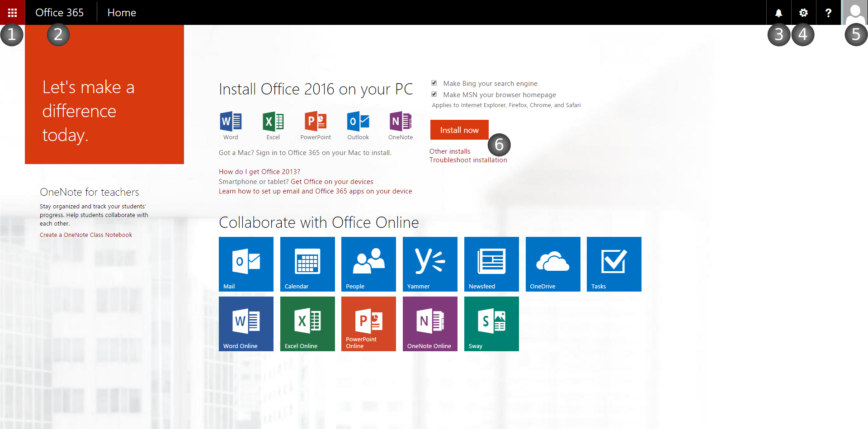Click the OneNote for teachers heading

coord(90,192)
